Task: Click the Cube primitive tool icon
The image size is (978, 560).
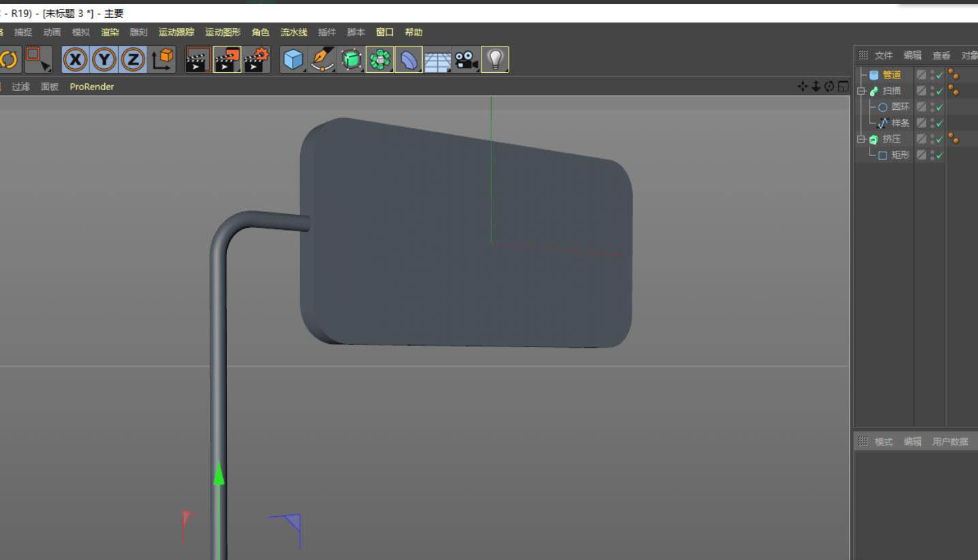Action: click(x=293, y=60)
